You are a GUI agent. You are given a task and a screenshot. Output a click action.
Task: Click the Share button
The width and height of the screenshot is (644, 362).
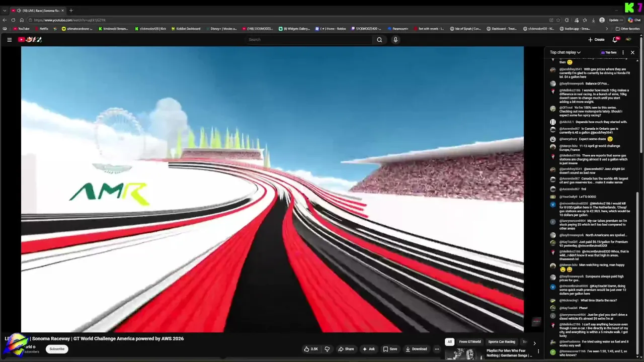click(346, 349)
